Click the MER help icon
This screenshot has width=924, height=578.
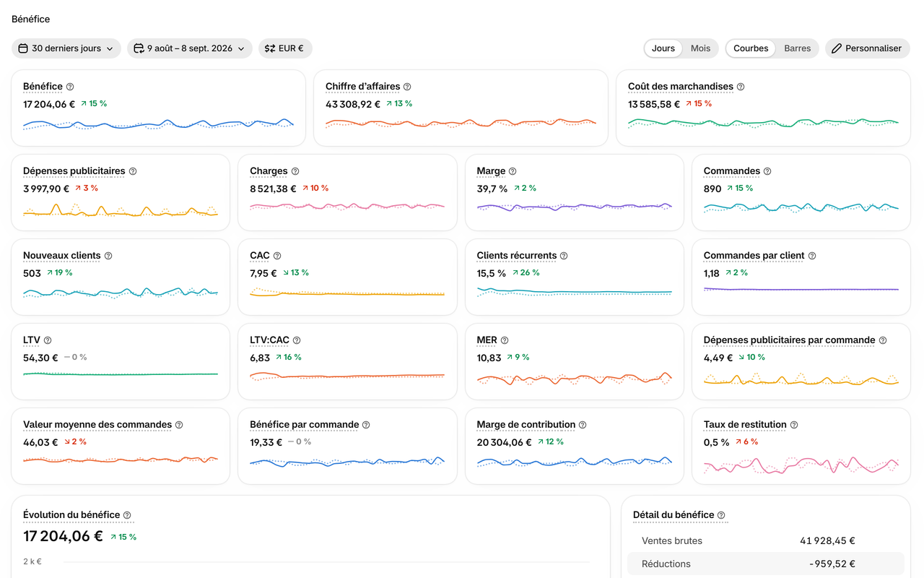coord(505,340)
